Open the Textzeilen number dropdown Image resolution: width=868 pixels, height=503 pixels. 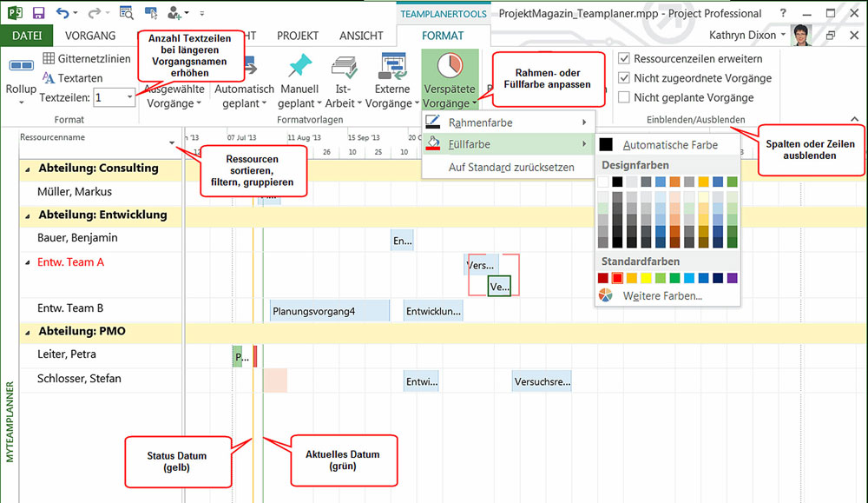tap(130, 98)
